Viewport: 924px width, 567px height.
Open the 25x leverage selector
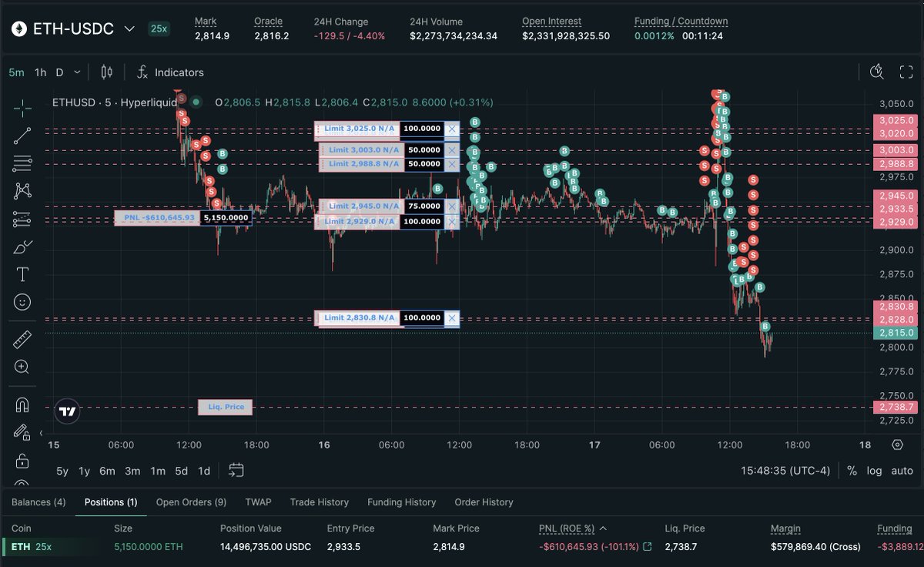pos(159,29)
